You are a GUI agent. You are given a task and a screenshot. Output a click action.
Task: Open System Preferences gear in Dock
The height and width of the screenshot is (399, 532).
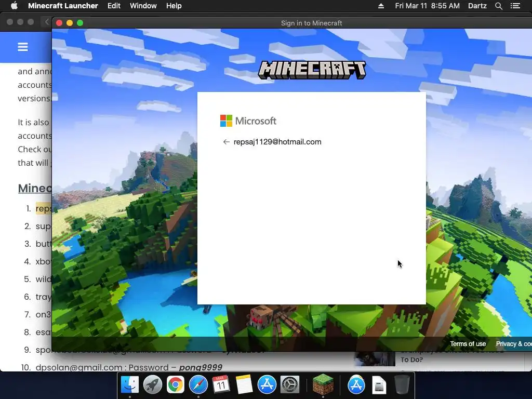[x=290, y=385]
